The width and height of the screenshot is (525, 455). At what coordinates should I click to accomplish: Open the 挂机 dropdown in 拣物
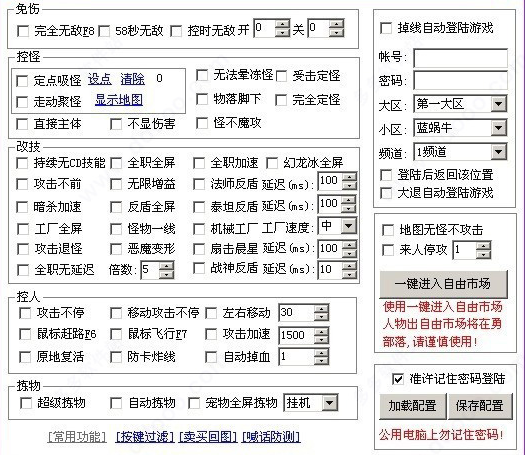pos(330,403)
